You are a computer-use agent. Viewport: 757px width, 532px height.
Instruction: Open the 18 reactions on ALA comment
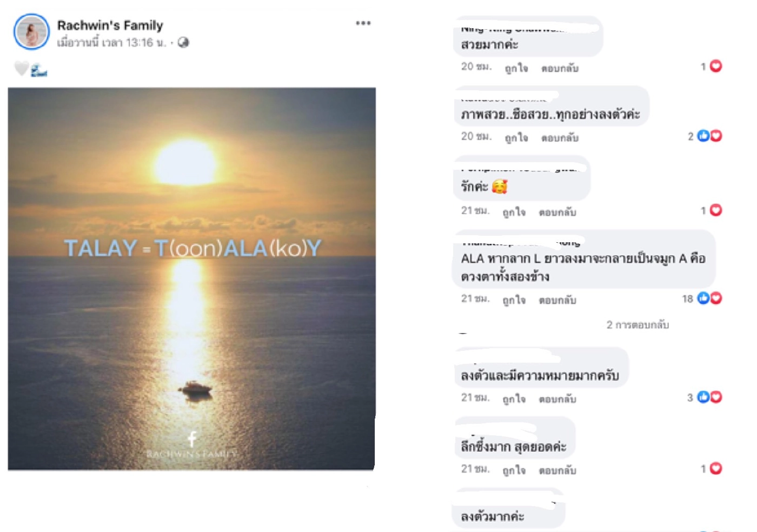[702, 298]
